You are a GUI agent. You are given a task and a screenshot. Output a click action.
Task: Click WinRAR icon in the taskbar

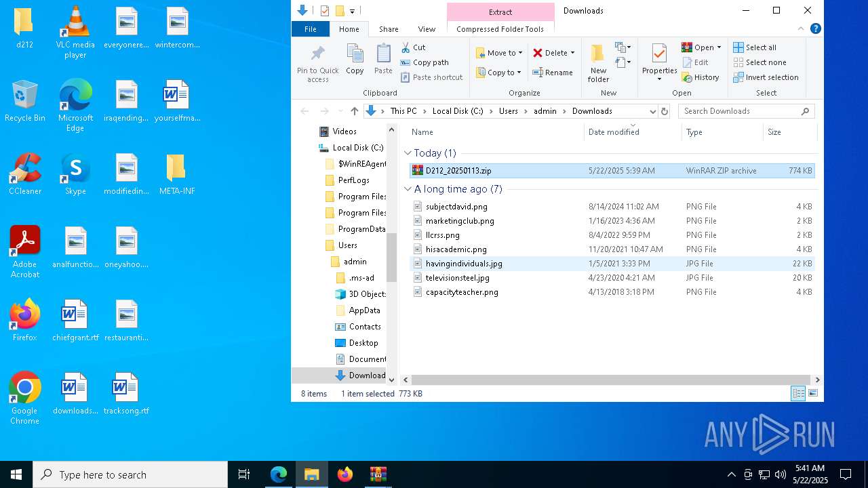coord(378,474)
